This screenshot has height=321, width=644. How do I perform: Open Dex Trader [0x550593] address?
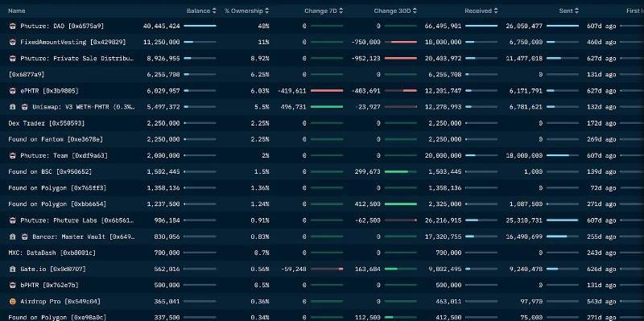click(47, 123)
